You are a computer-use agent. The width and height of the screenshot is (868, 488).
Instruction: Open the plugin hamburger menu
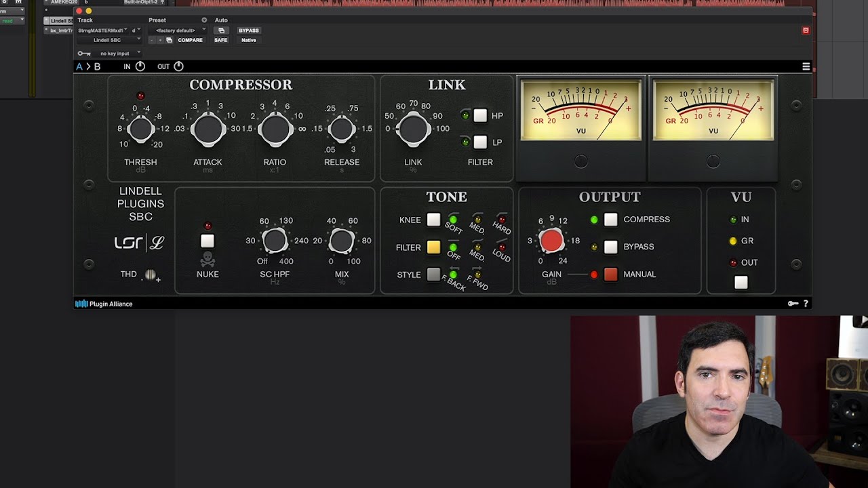pyautogui.click(x=806, y=66)
